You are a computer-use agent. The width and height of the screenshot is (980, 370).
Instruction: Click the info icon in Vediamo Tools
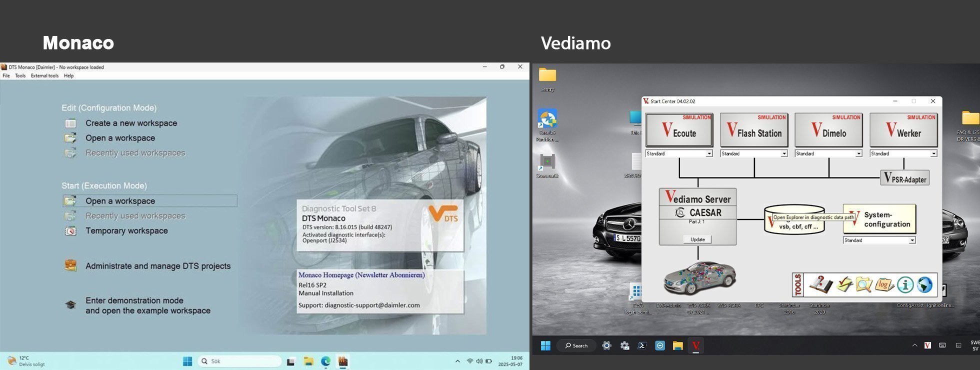tap(905, 284)
